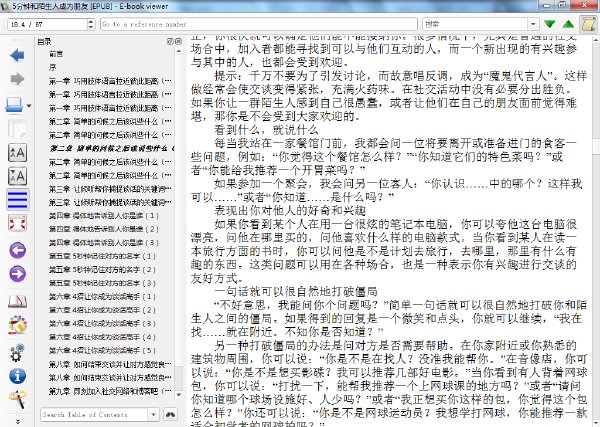The image size is (600, 427).
Task: Float the Table of Contents panel
Action: tap(171, 41)
